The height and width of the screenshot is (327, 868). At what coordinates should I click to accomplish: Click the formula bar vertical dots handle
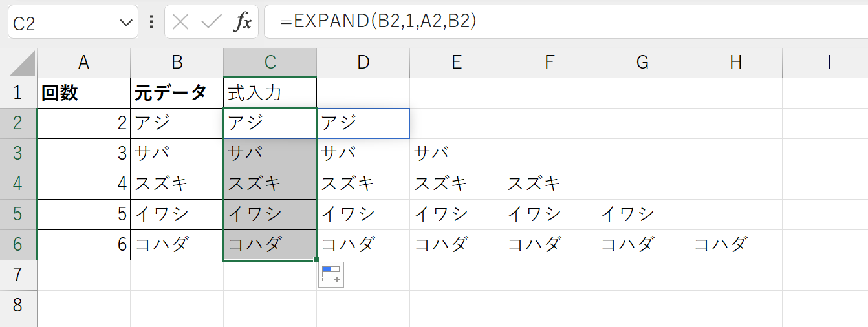point(151,23)
